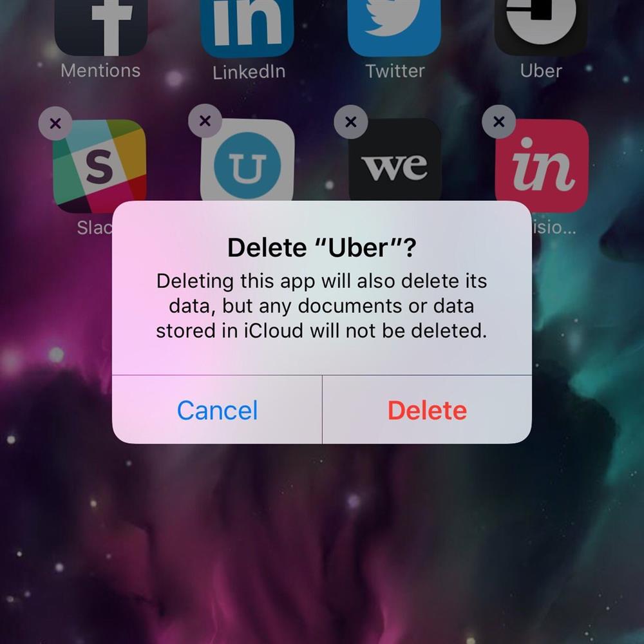The image size is (644, 644).
Task: Open the LinkedIn app icon
Action: [247, 28]
